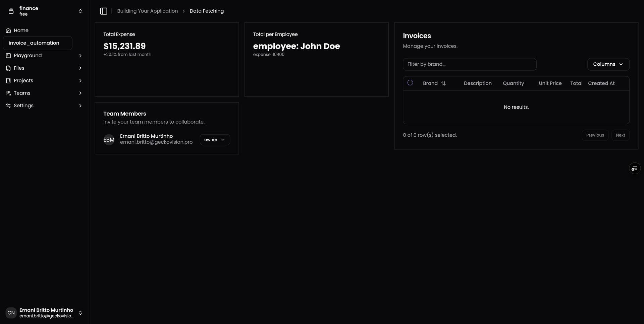This screenshot has height=324, width=644.
Task: Click the finance workspace logo icon
Action: pyautogui.click(x=11, y=11)
